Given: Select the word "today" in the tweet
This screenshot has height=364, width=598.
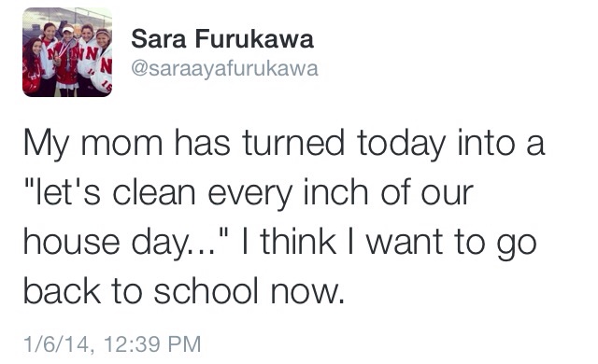Looking at the screenshot, I should [401, 145].
